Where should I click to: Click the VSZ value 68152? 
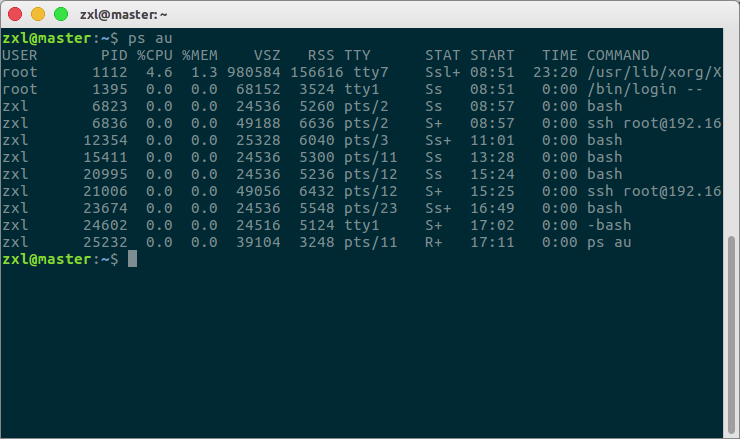coord(258,89)
